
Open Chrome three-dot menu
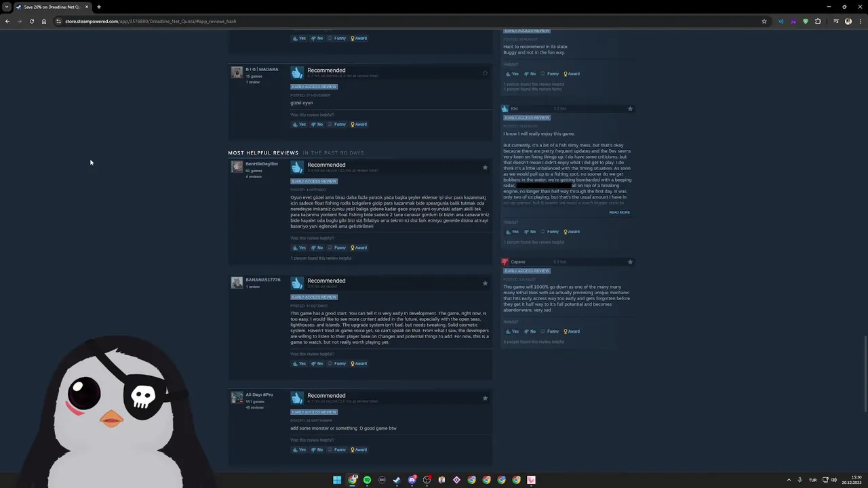click(x=859, y=21)
